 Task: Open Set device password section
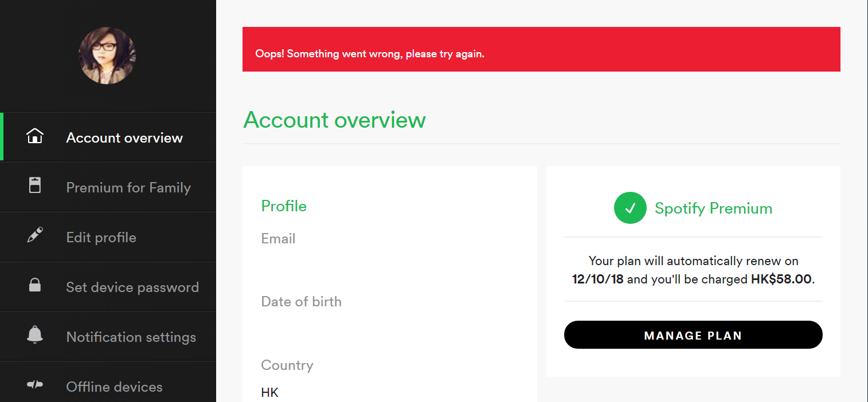[108, 287]
